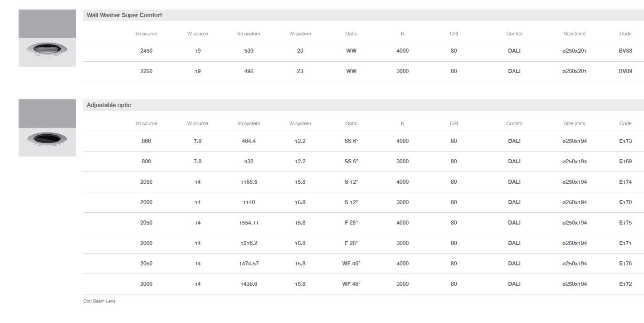This screenshot has height=323, width=644.
Task: Open product code BV89
Action: (x=625, y=71)
